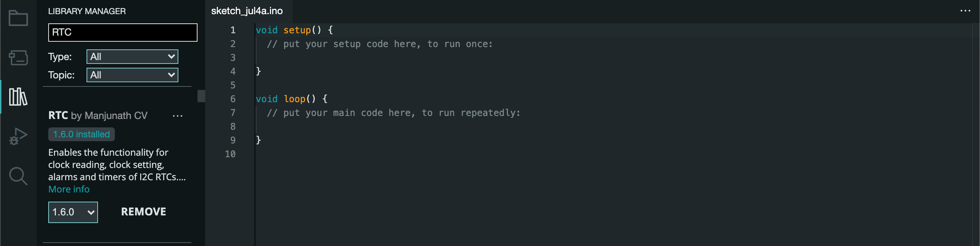Click the Search sidebar icon
The image size is (980, 246).
[x=18, y=176]
